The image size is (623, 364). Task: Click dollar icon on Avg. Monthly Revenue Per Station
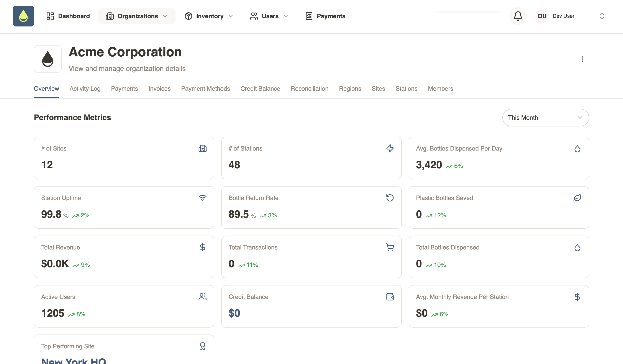coord(577,297)
